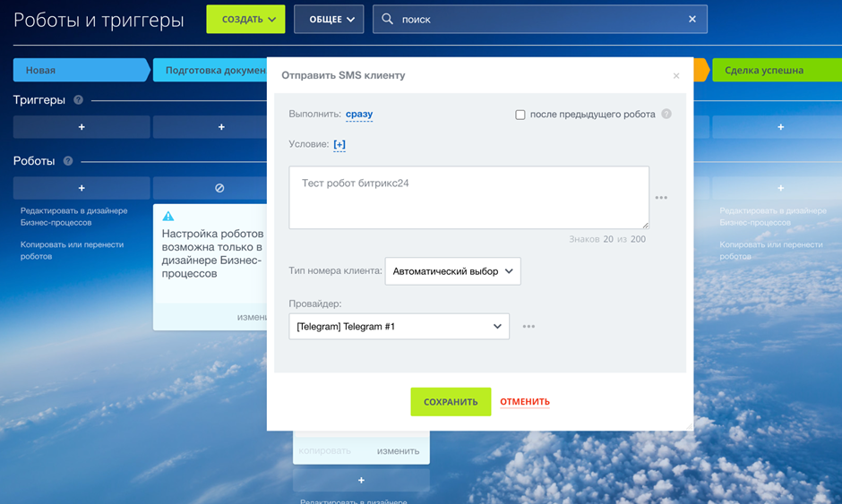
Task: Add a condition with the [+] link
Action: click(x=339, y=144)
